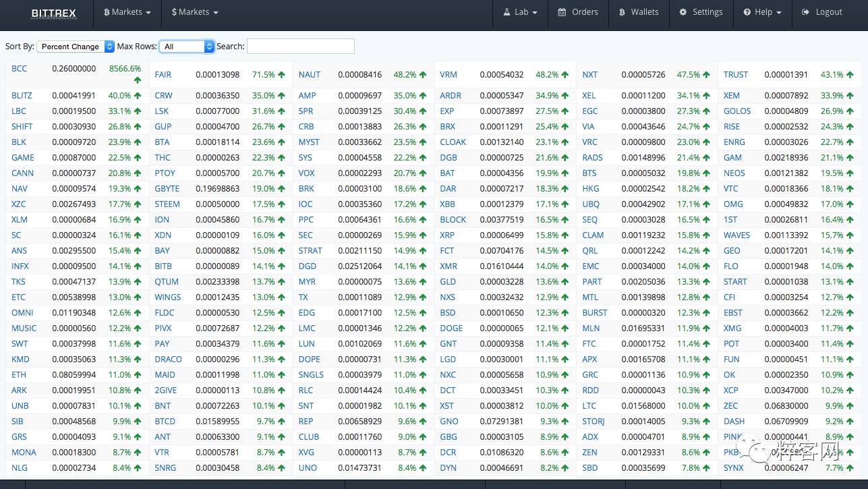Click the up arrow beside TRUST 43.1%
The image size is (868, 489).
point(850,75)
